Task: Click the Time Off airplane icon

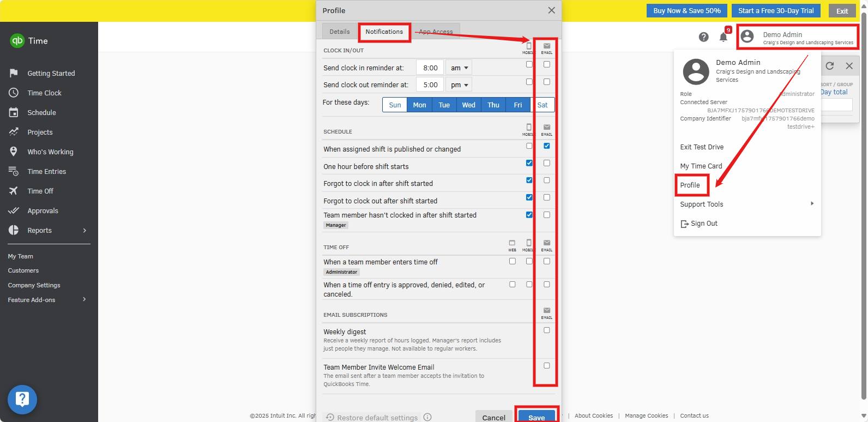Action: pyautogui.click(x=14, y=191)
